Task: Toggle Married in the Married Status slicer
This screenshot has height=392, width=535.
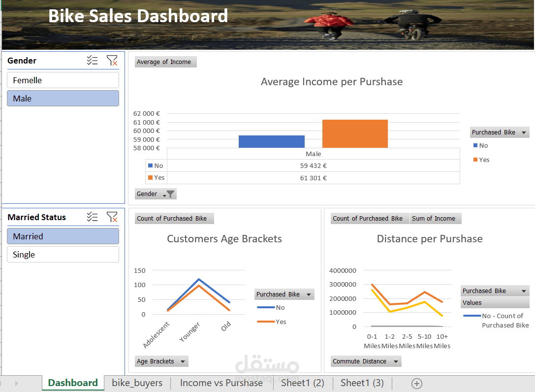Action: coord(63,236)
